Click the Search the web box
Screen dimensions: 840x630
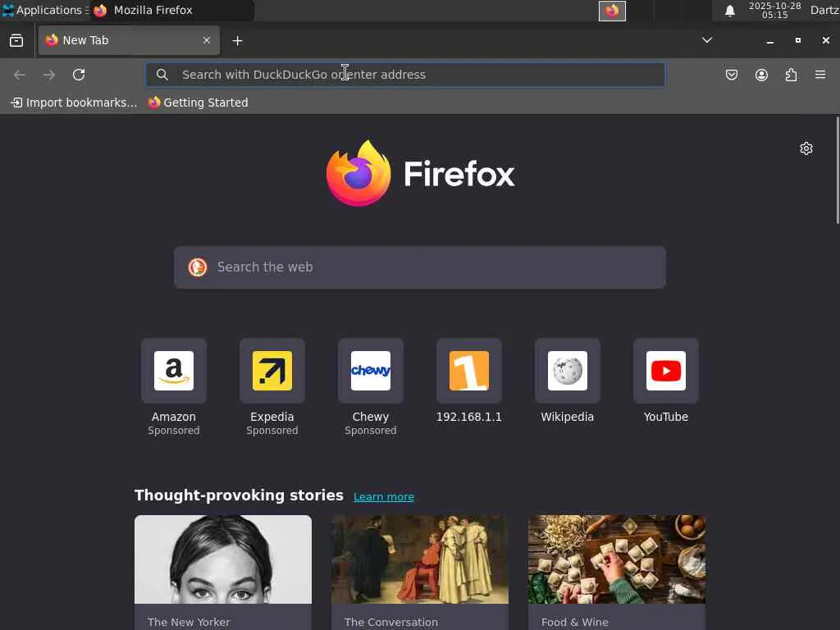click(420, 267)
